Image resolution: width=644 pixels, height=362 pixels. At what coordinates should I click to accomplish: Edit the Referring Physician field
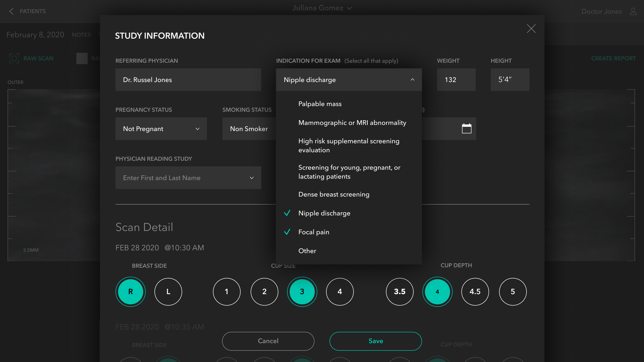coord(188,79)
